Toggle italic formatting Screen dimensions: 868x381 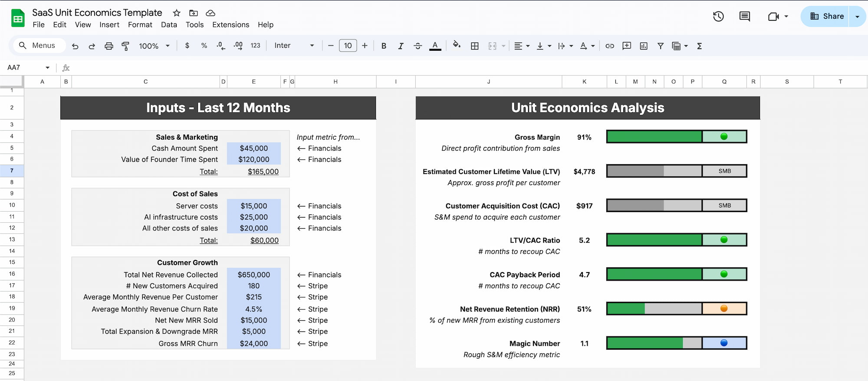[401, 46]
